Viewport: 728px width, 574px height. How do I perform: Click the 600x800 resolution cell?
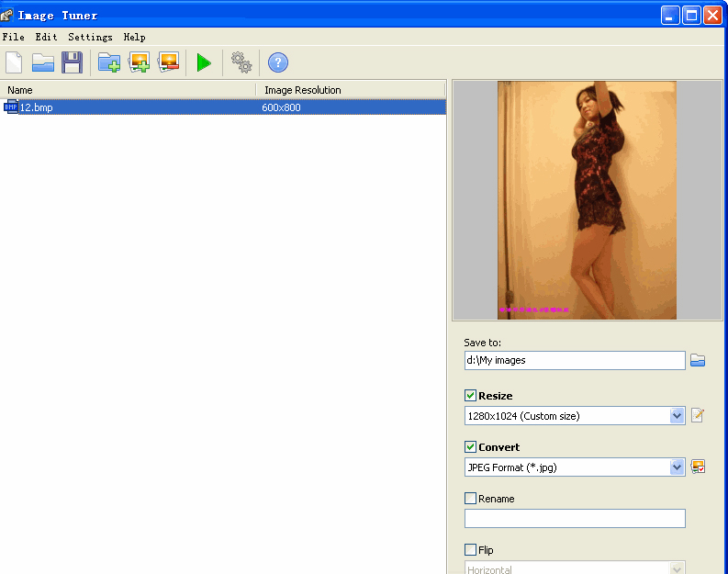tap(281, 107)
